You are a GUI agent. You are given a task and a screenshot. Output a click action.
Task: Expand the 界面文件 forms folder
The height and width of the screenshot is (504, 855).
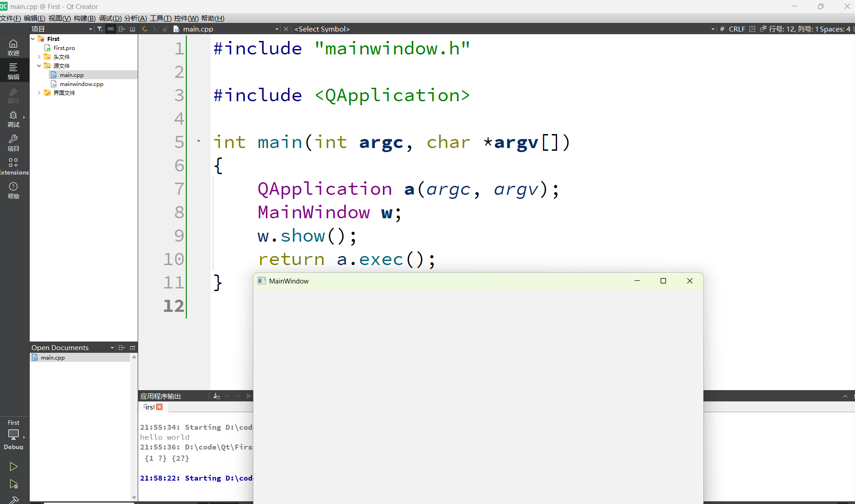pos(39,93)
